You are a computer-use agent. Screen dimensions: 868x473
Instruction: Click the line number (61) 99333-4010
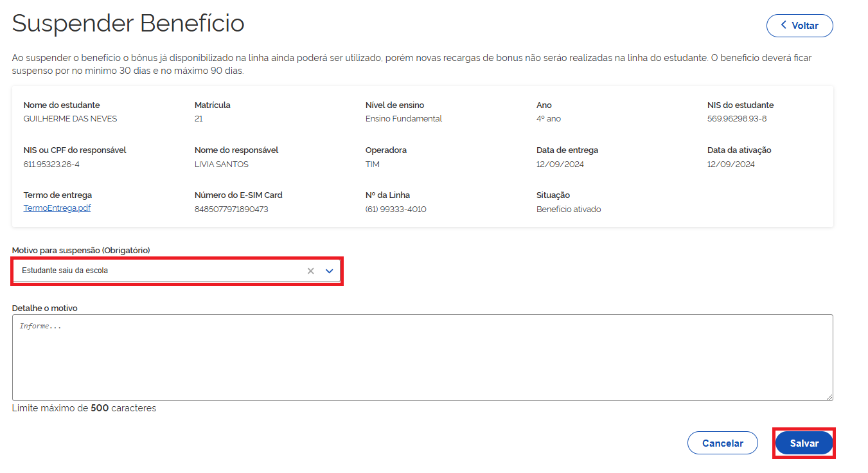click(x=396, y=210)
